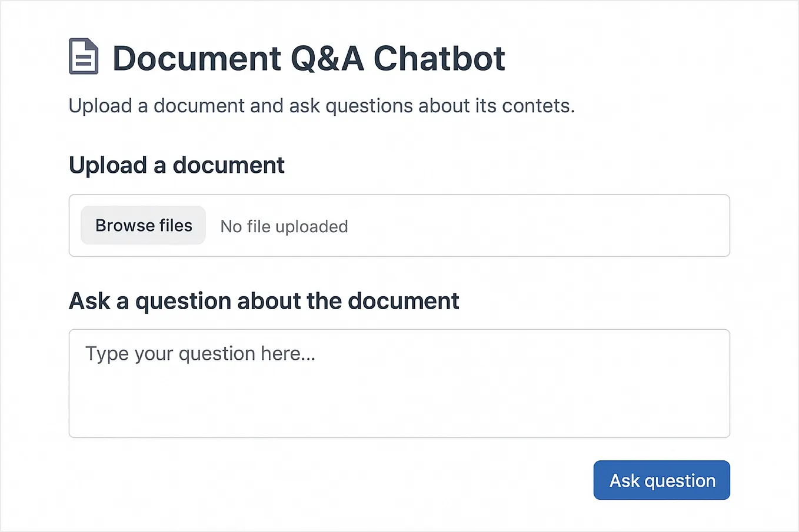Click the 'Ask a question about the document' heading
The width and height of the screenshot is (799, 532).
click(x=264, y=301)
